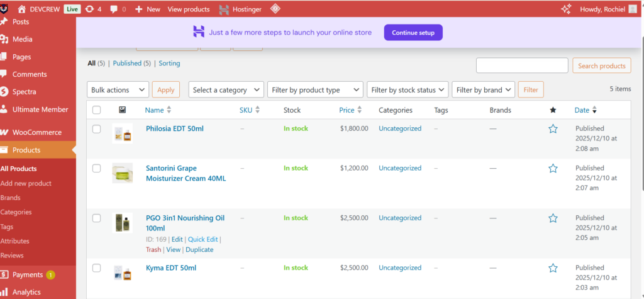
Task: Toggle featured star for Philosia EDT 50ml
Action: click(553, 128)
